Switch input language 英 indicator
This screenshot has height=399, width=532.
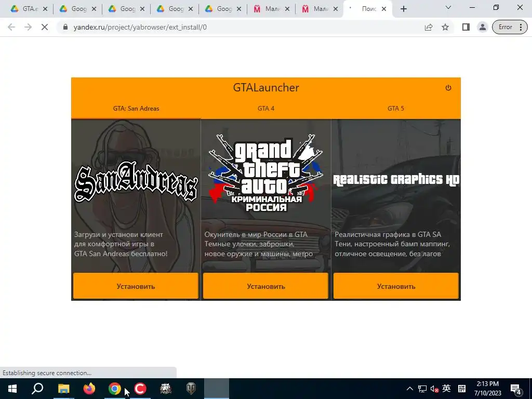click(x=446, y=389)
